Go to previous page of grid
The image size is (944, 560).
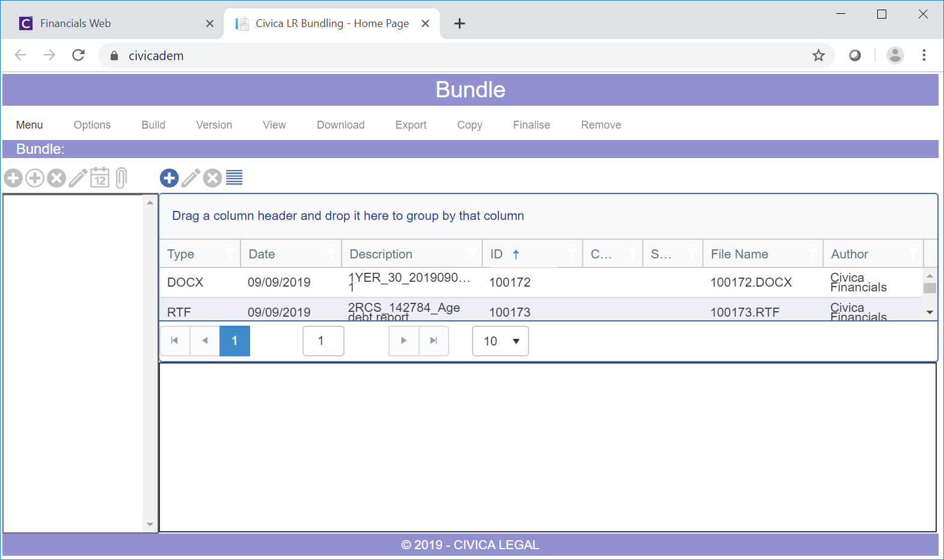205,341
